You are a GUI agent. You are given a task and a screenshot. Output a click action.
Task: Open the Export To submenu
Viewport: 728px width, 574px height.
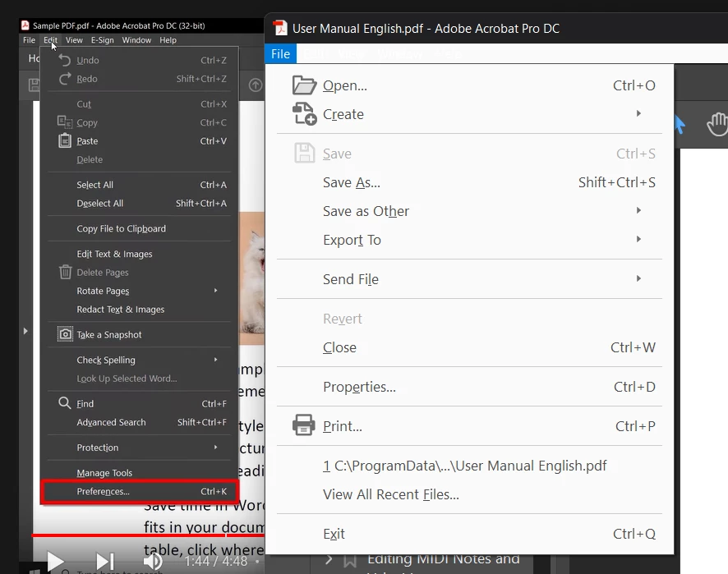(469, 240)
